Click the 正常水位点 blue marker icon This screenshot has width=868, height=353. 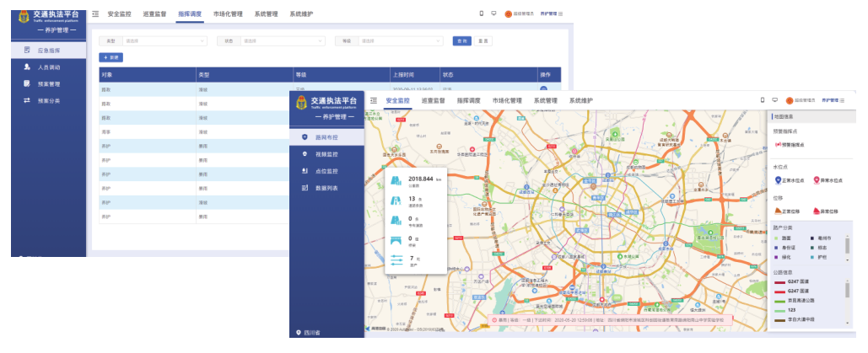pyautogui.click(x=778, y=179)
